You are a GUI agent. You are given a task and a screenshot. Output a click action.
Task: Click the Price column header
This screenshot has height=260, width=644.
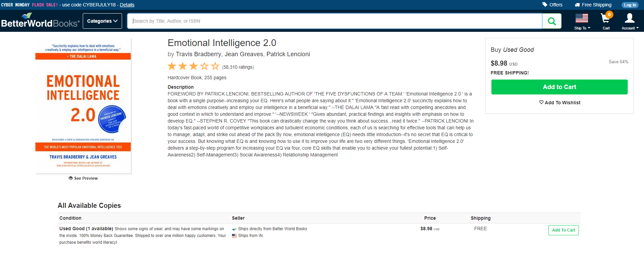tap(430, 218)
